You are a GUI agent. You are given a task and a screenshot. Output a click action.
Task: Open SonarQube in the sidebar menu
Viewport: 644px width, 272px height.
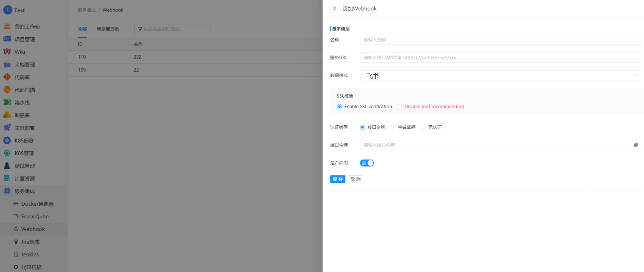[x=35, y=216]
